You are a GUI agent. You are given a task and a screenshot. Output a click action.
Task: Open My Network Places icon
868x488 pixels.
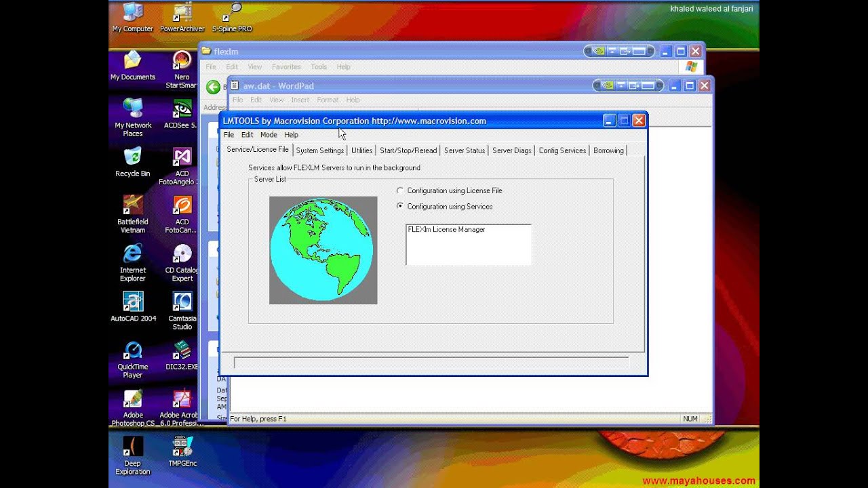coord(133,118)
